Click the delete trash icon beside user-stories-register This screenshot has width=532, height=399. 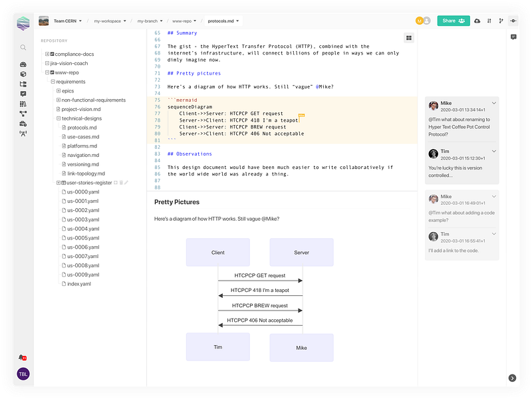(121, 182)
